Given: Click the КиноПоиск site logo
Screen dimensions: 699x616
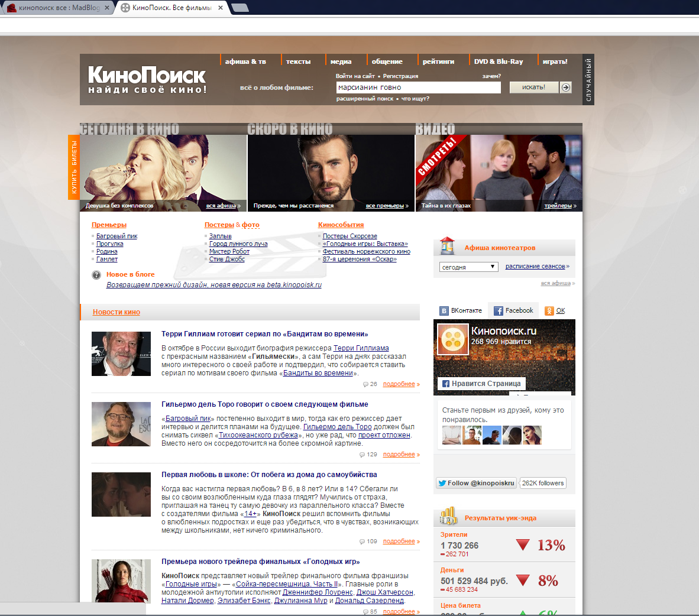Looking at the screenshot, I should (x=147, y=79).
